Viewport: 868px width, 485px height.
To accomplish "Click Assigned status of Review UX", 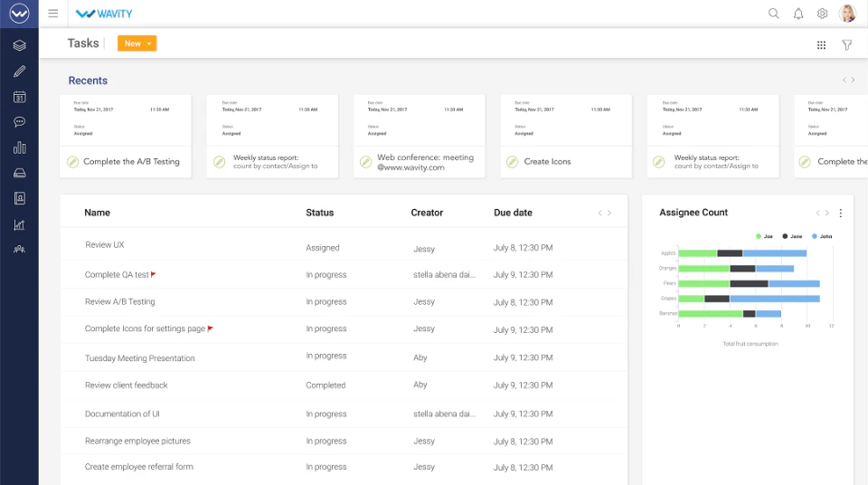I will 322,248.
